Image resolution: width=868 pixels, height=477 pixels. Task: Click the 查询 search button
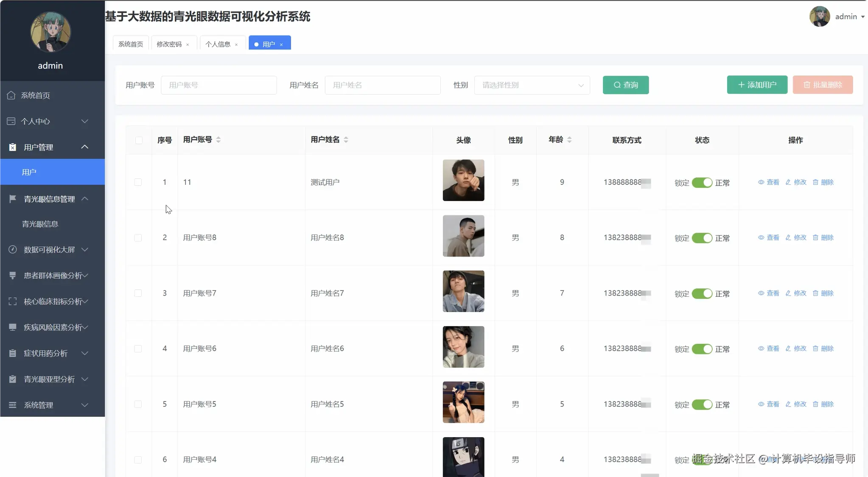tap(625, 85)
